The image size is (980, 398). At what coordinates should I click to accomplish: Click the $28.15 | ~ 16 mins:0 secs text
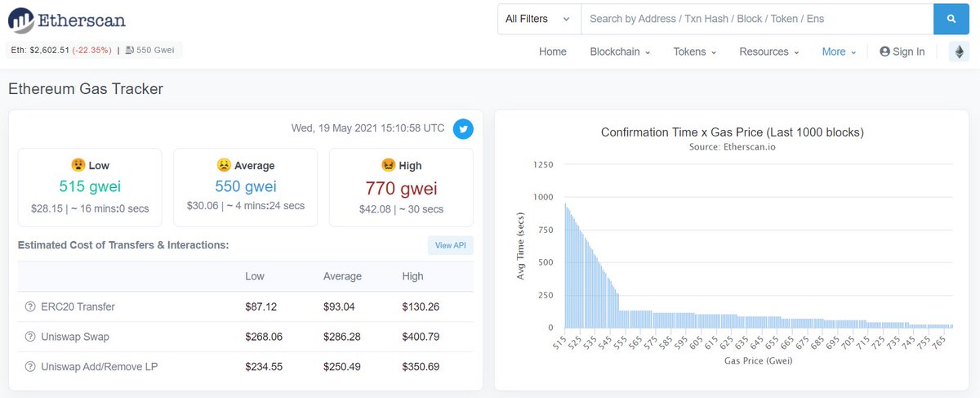coord(90,209)
